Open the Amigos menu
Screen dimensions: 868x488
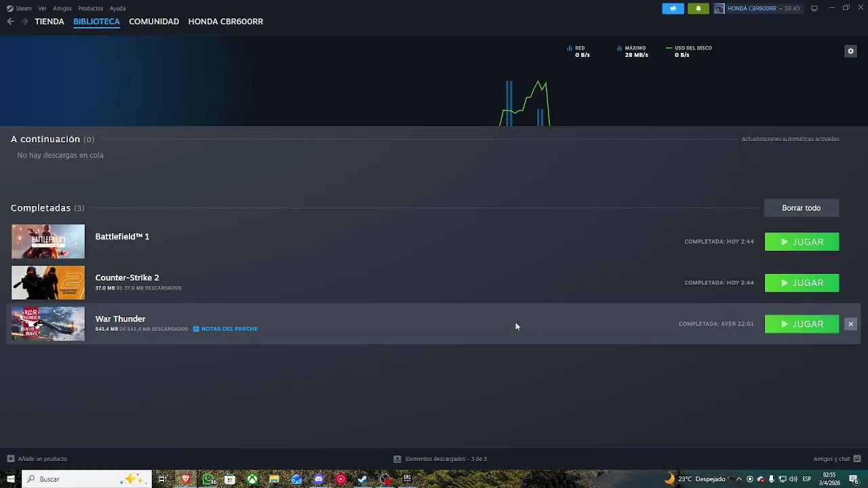pyautogui.click(x=62, y=9)
